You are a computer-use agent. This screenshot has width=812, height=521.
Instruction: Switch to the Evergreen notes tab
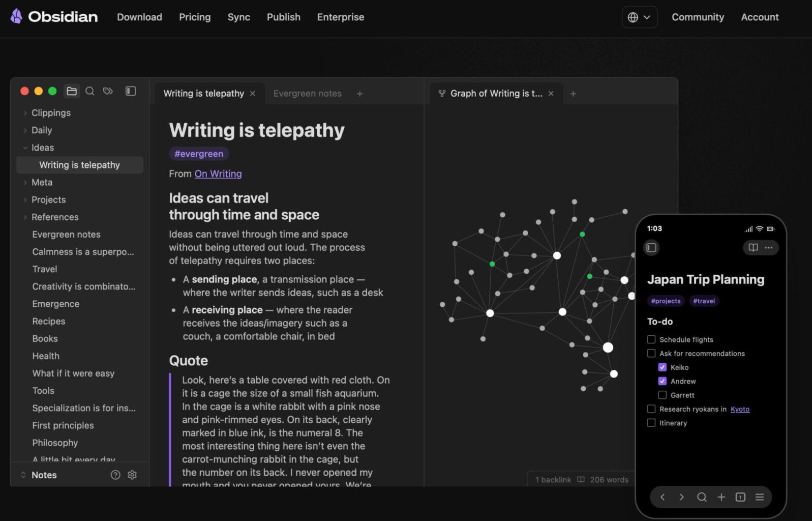[x=307, y=94]
